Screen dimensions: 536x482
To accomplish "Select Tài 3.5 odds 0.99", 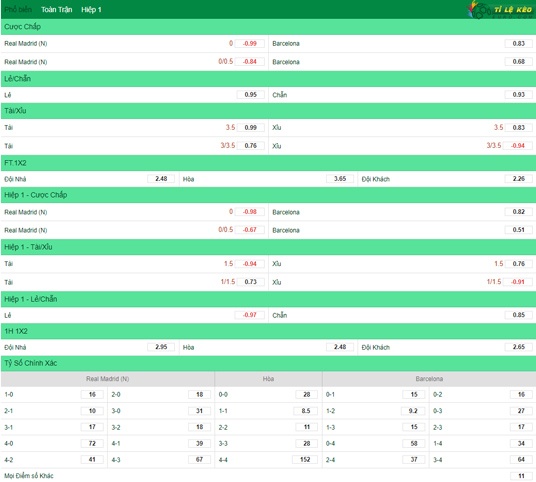I will (x=251, y=127).
